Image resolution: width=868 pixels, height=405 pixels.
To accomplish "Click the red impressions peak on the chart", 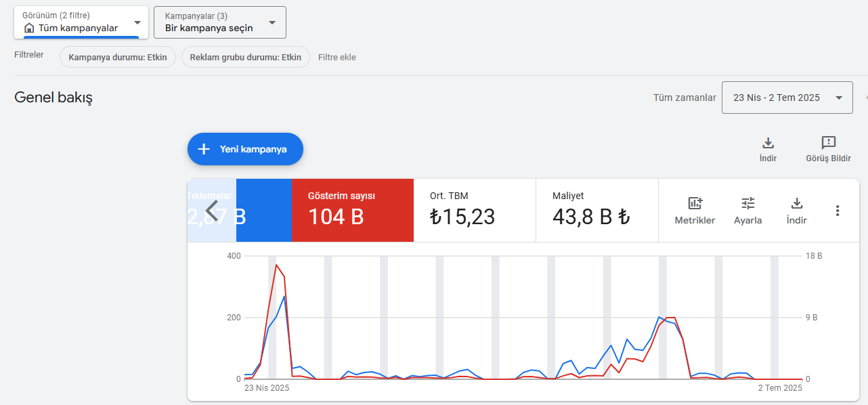I will click(x=276, y=265).
